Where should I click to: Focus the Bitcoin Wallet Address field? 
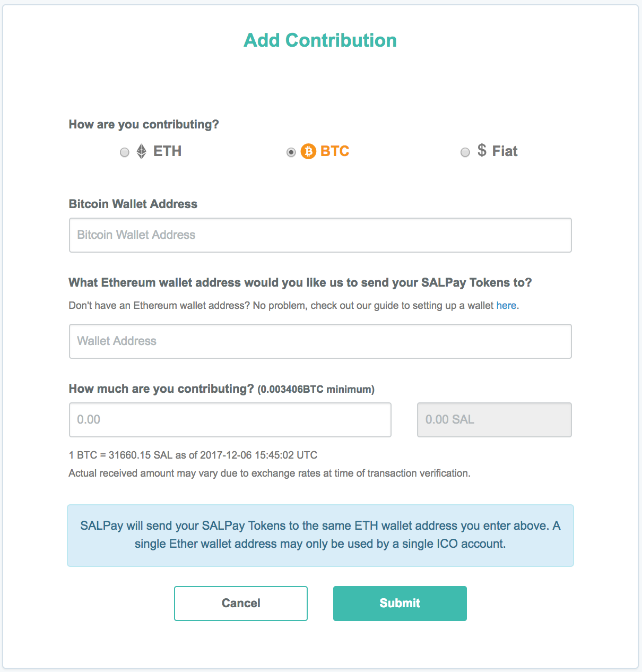[x=320, y=235]
